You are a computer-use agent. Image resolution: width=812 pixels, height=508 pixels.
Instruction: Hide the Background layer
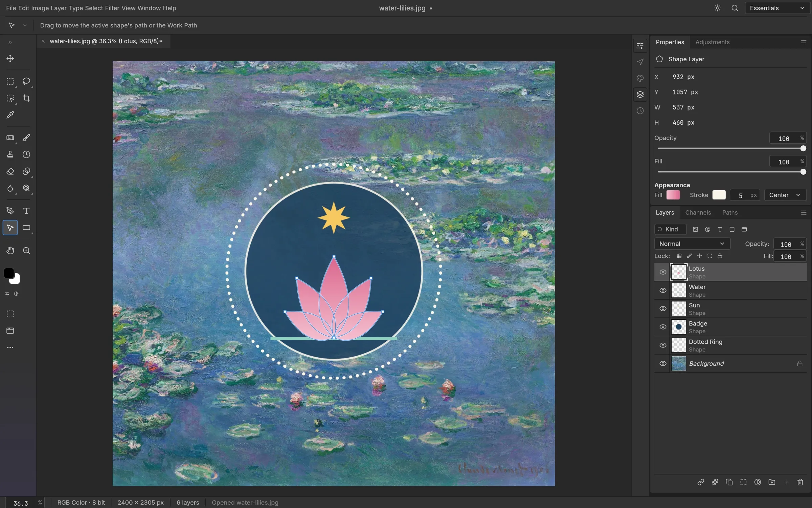tap(663, 364)
